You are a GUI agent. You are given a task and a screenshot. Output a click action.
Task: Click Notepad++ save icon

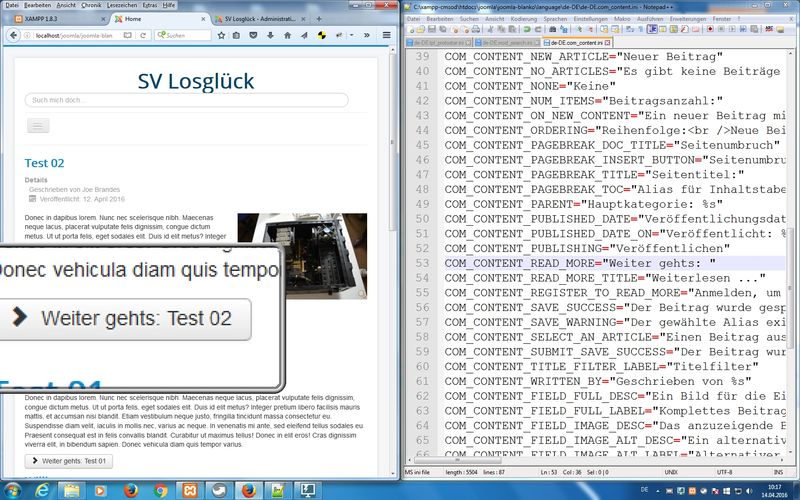[x=432, y=30]
